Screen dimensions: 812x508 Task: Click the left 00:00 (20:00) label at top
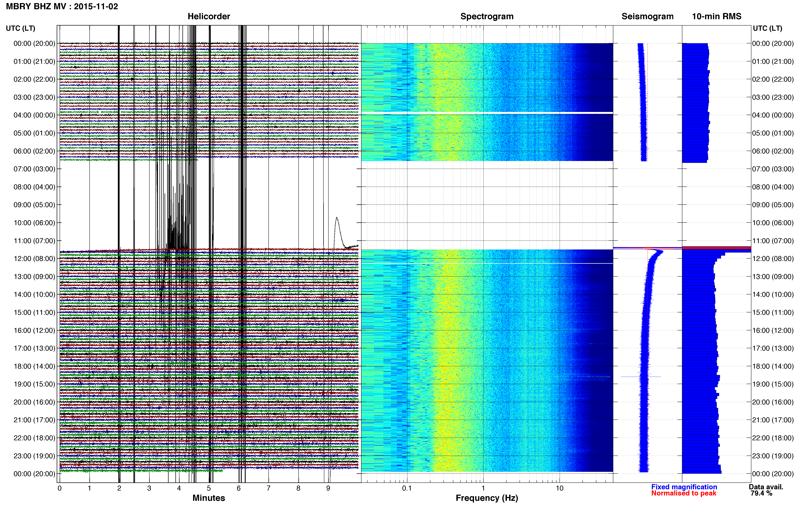pyautogui.click(x=34, y=43)
